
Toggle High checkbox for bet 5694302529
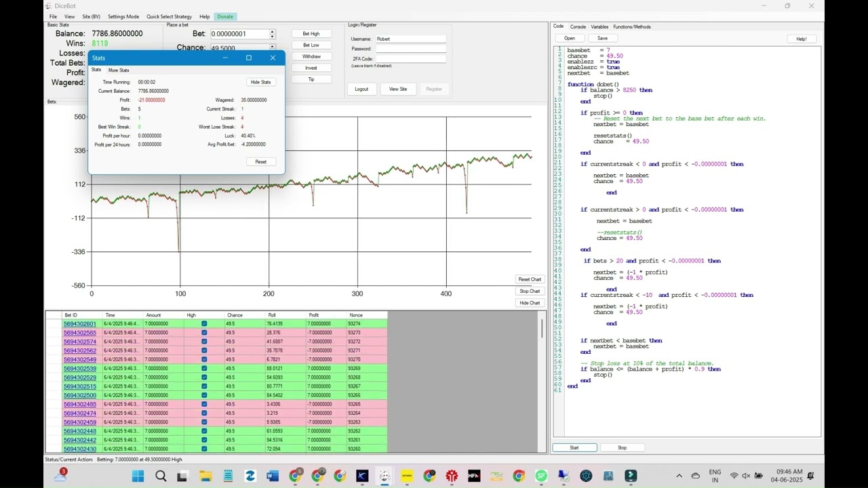click(x=204, y=378)
